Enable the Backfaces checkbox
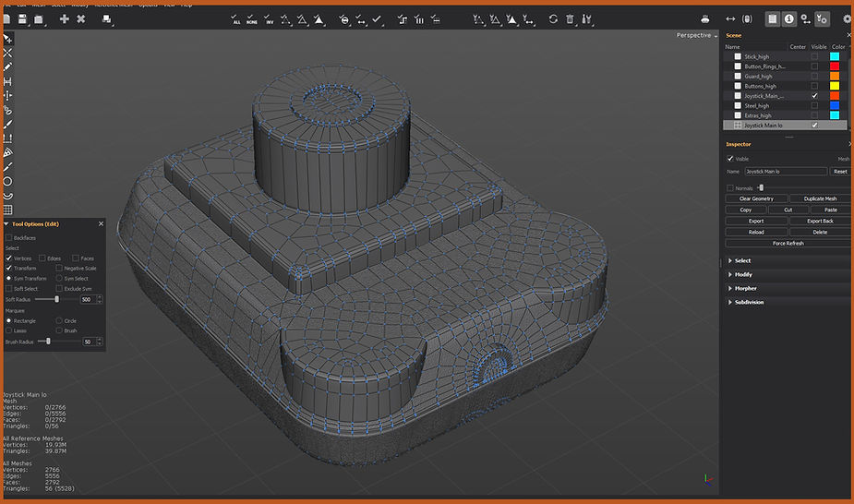Viewport: 854px width, 504px height. tap(8, 238)
